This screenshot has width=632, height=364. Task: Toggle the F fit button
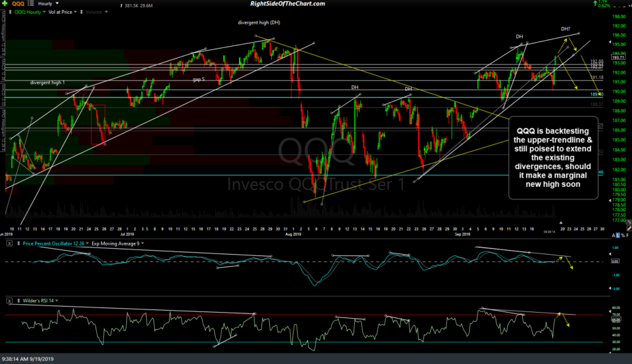(x=628, y=236)
